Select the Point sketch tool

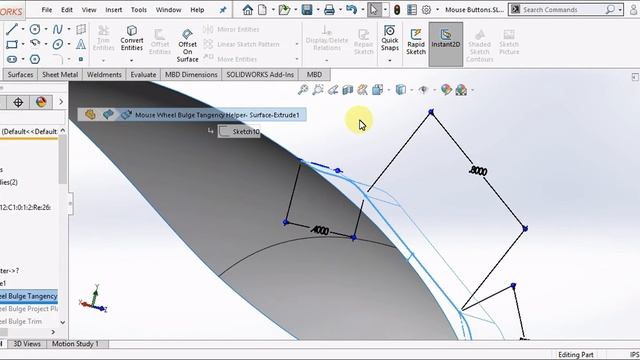click(x=81, y=59)
